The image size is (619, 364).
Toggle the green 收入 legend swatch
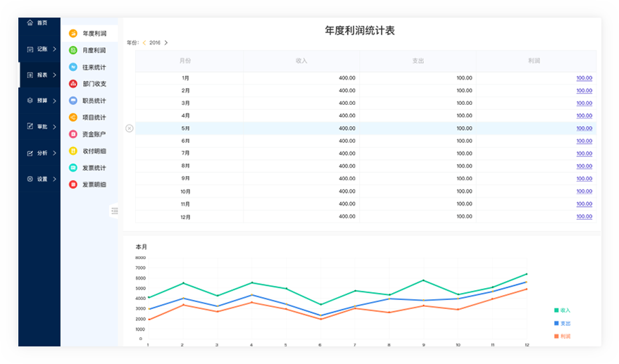coord(556,310)
